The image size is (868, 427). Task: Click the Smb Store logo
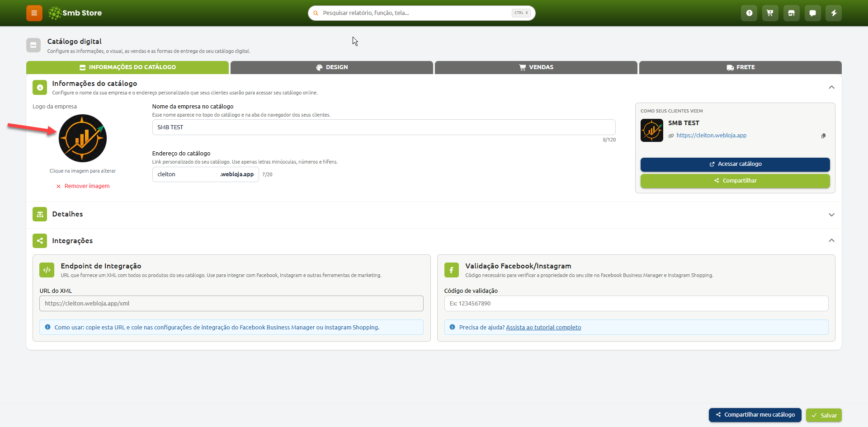[75, 13]
